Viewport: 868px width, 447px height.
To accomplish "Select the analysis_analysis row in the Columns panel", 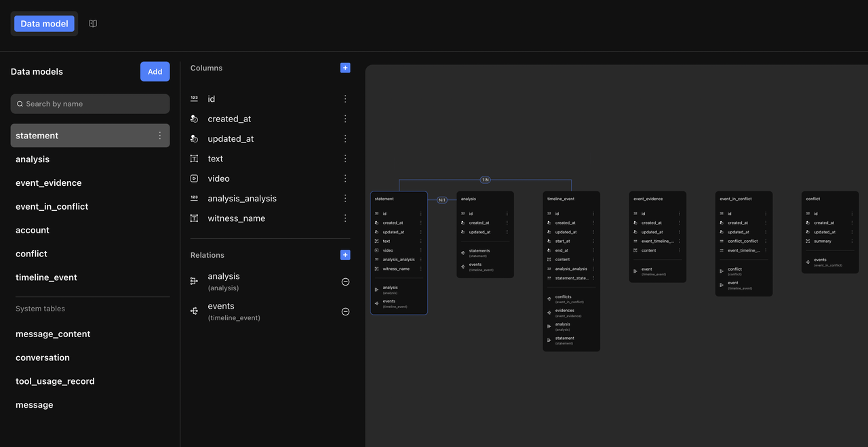I will [x=270, y=198].
